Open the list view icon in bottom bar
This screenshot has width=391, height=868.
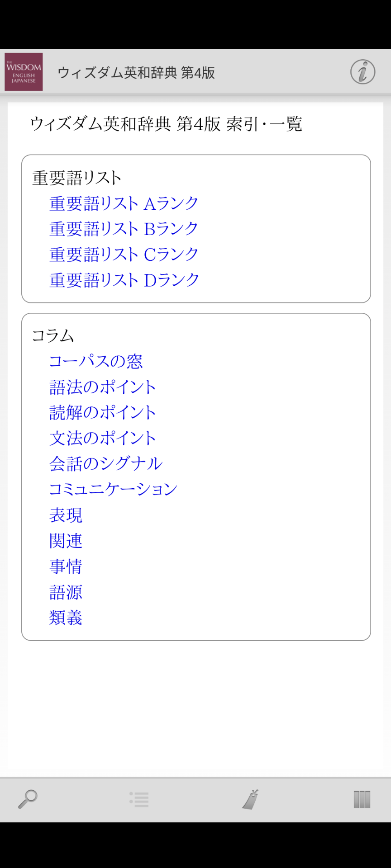139,799
